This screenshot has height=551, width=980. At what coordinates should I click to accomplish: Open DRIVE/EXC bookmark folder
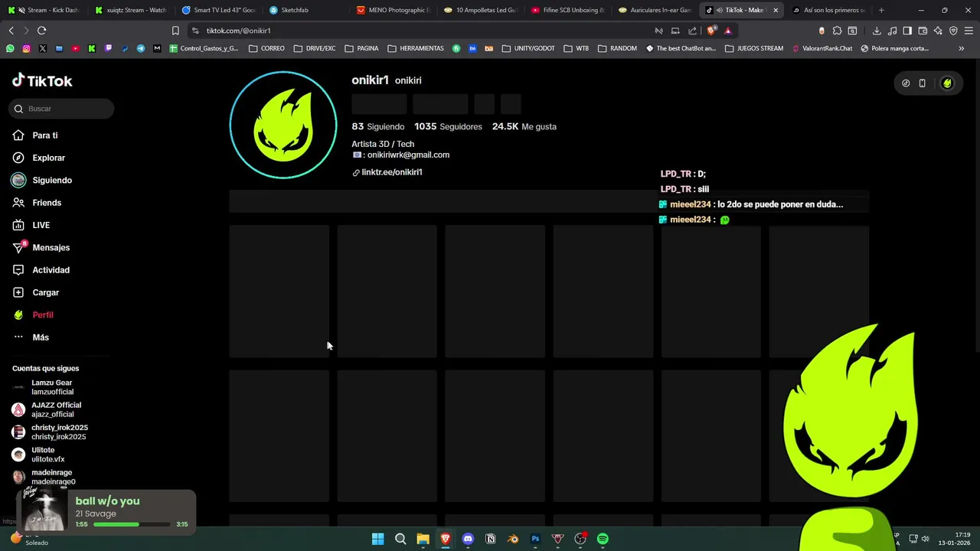(x=315, y=48)
